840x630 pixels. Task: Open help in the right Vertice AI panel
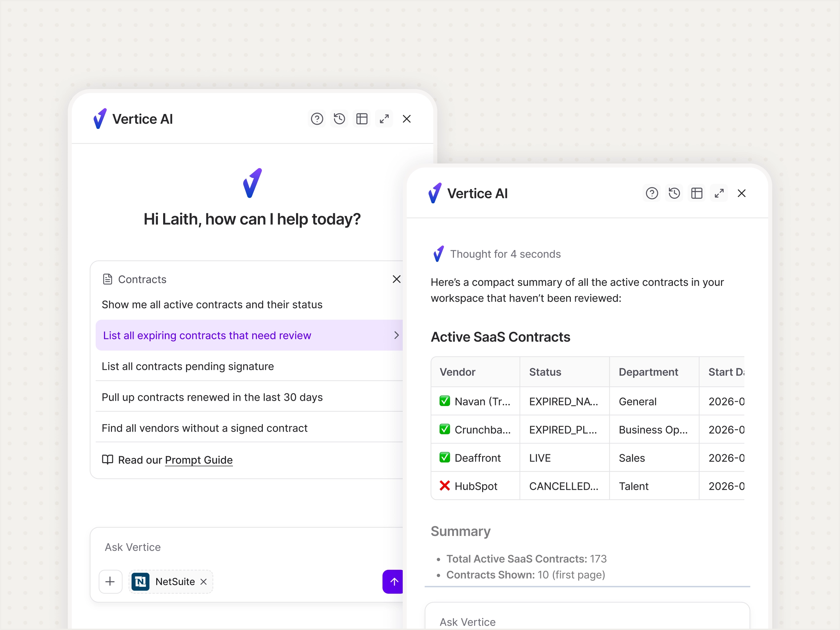pos(652,193)
